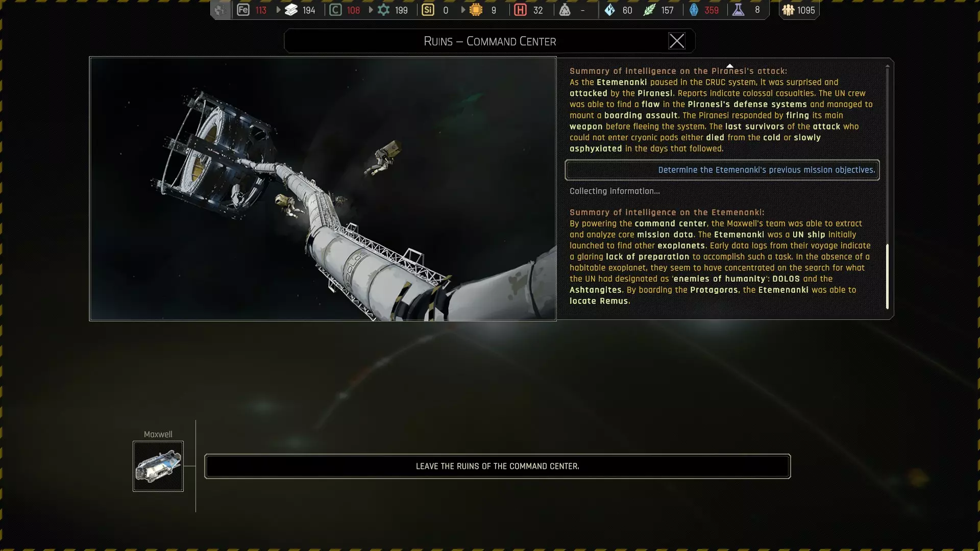Click the globe icon at top-left of resource bar
This screenshot has height=551, width=980.
pos(220,10)
